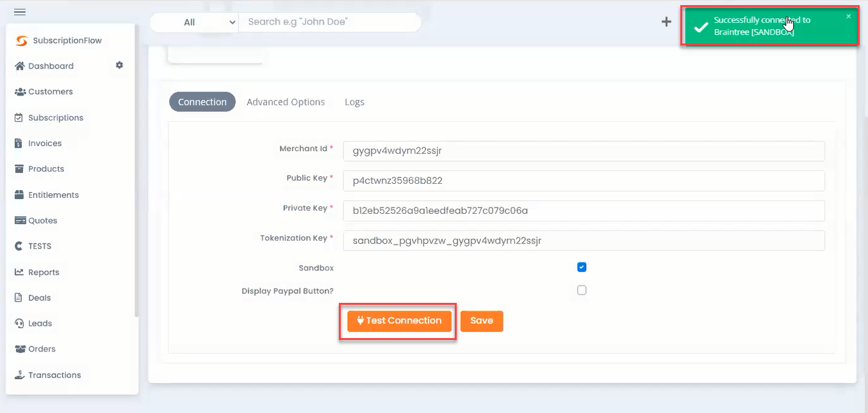This screenshot has width=868, height=413.
Task: Open the All search filter dropdown
Action: [x=194, y=22]
